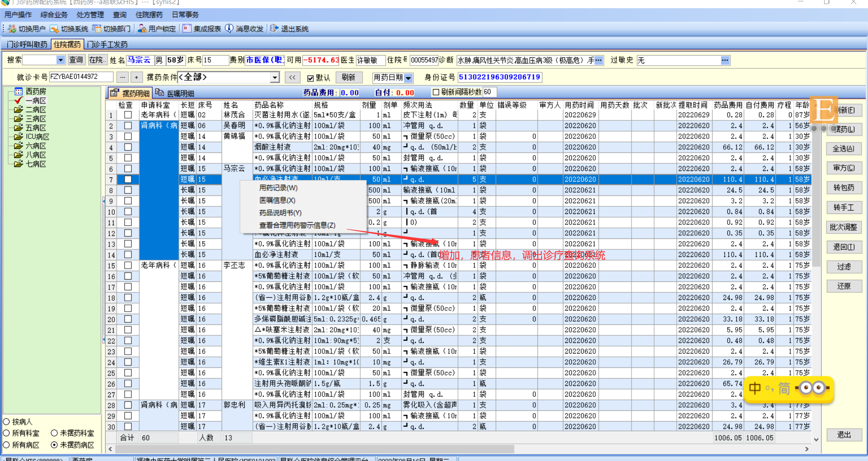Open the 用户操作 menu
The image size is (868, 461).
(x=18, y=15)
